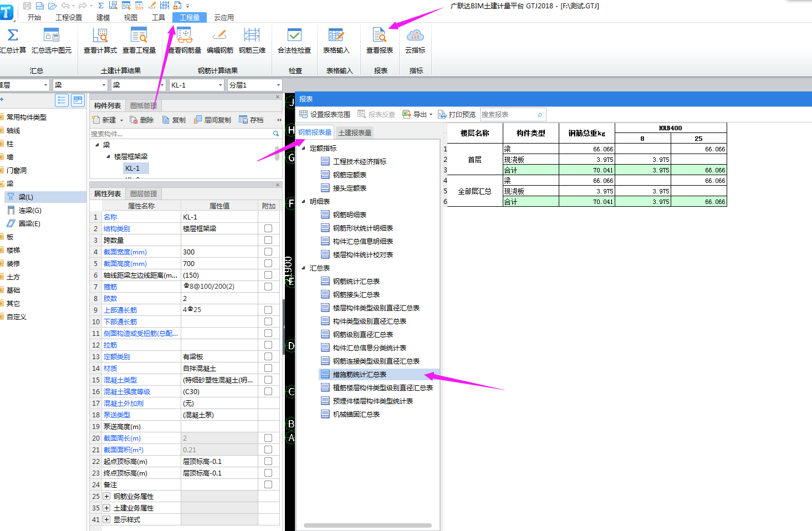Tick 附加 checkbox for 结构类别
This screenshot has height=531, width=812.
(268, 228)
